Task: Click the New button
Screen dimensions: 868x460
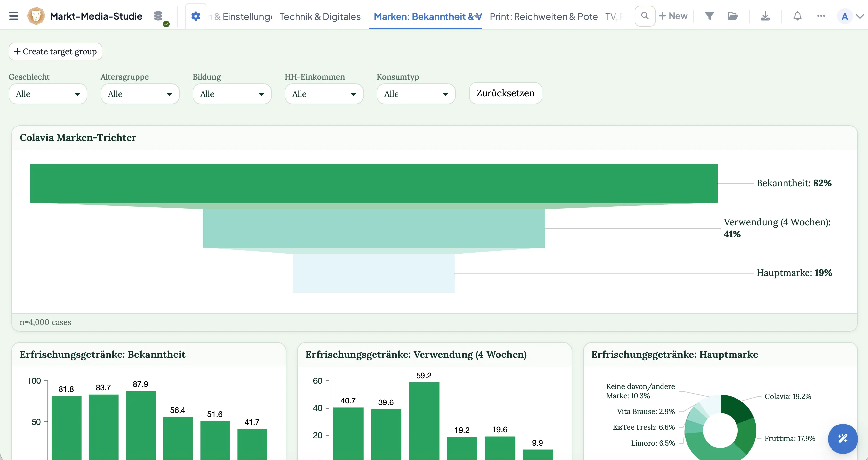Action: (673, 16)
